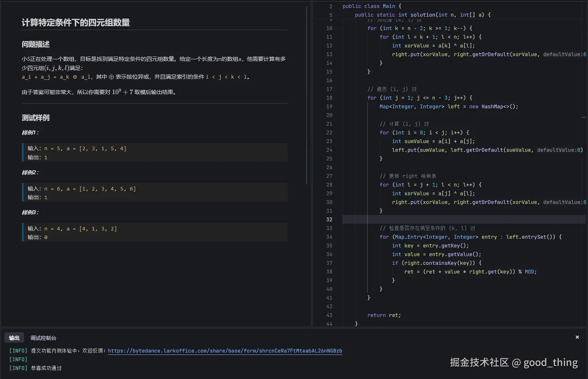
Task: Click the comment '// 更新 right 哈希表'
Action: (x=408, y=176)
